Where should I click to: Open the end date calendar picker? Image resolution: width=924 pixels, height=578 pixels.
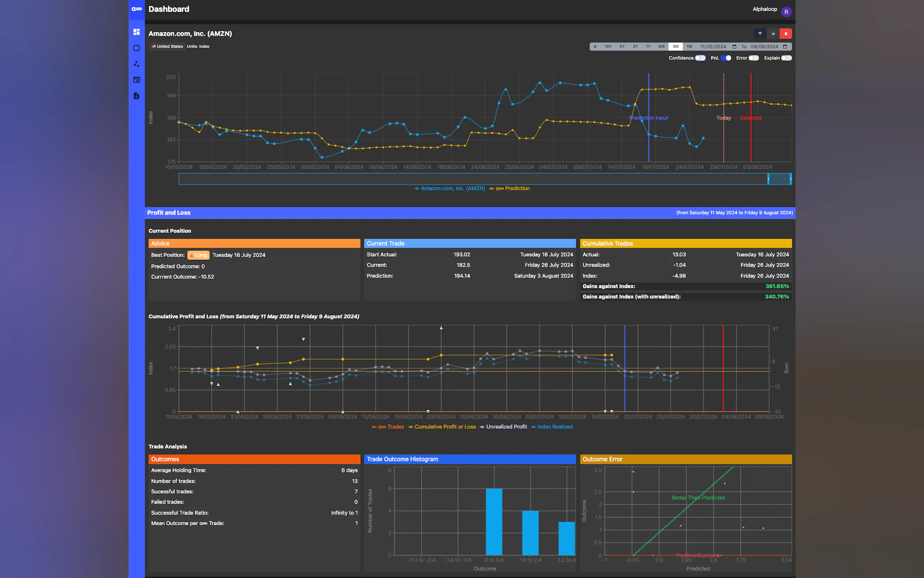(x=785, y=47)
